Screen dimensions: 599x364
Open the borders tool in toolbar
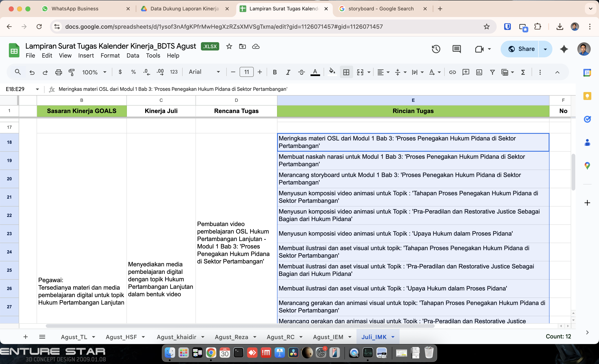(x=346, y=72)
